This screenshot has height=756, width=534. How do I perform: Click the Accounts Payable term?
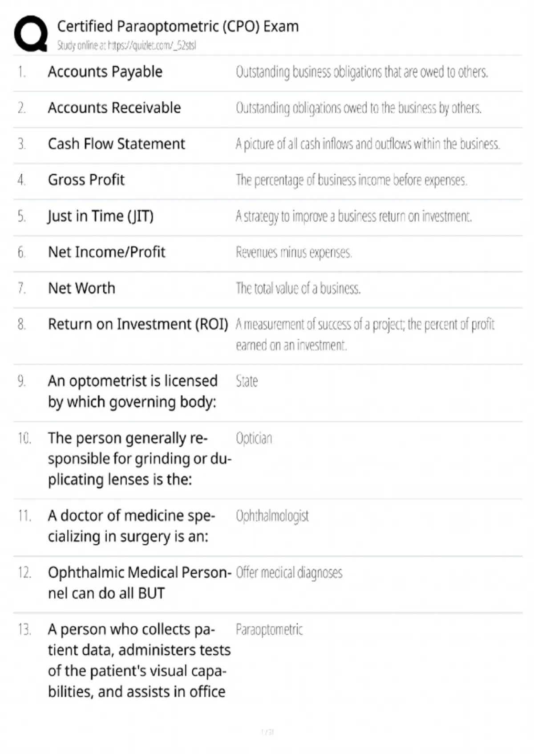pyautogui.click(x=105, y=72)
